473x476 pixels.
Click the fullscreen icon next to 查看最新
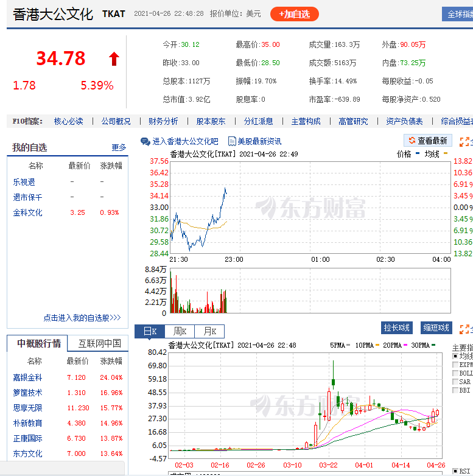pyautogui.click(x=464, y=141)
